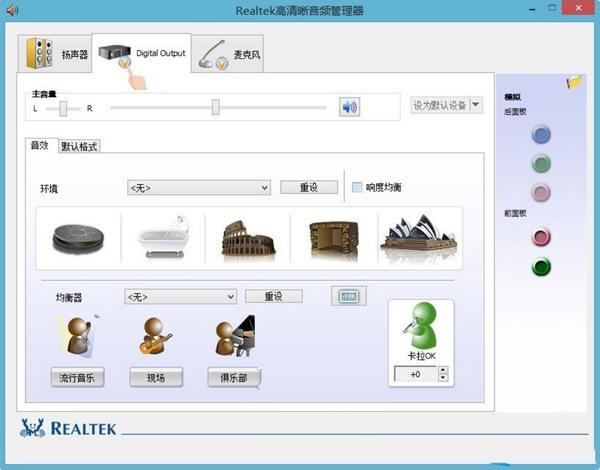Image resolution: width=600 pixels, height=470 pixels.
Task: Click the 流行音乐 equalizer button
Action: tap(77, 377)
